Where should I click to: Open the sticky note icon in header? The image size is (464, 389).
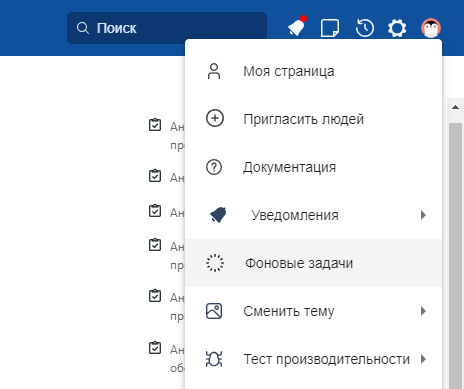click(330, 28)
